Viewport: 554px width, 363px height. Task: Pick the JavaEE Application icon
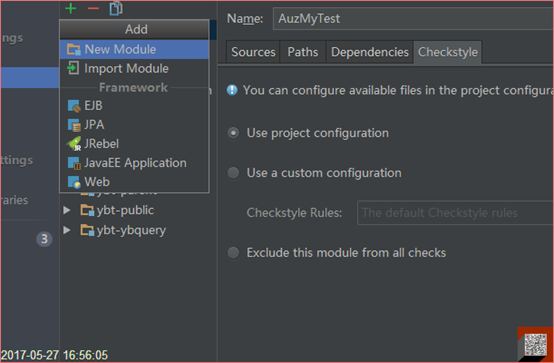[74, 163]
